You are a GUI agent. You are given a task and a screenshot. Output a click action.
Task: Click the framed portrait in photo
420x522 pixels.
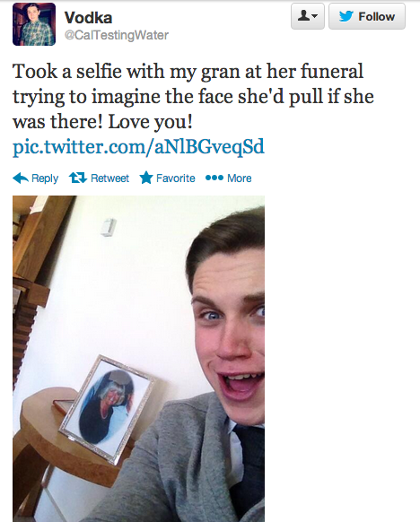[106, 408]
